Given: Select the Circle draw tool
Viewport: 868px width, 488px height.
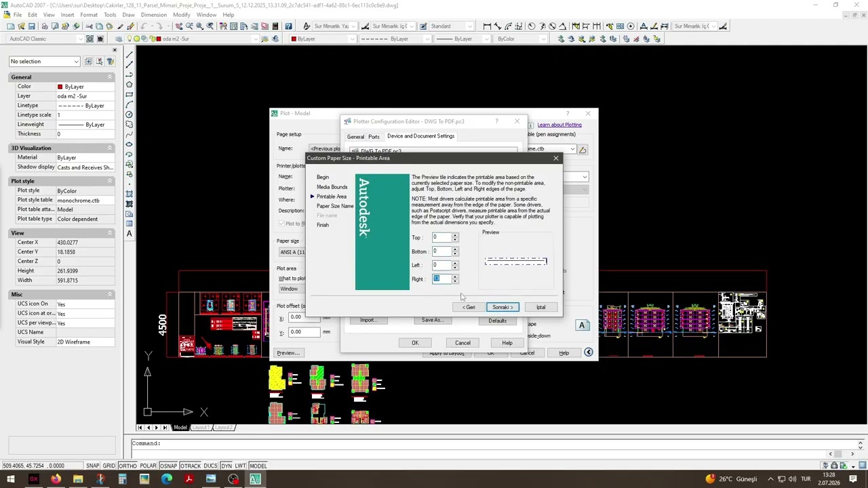Looking at the screenshot, I should [130, 115].
